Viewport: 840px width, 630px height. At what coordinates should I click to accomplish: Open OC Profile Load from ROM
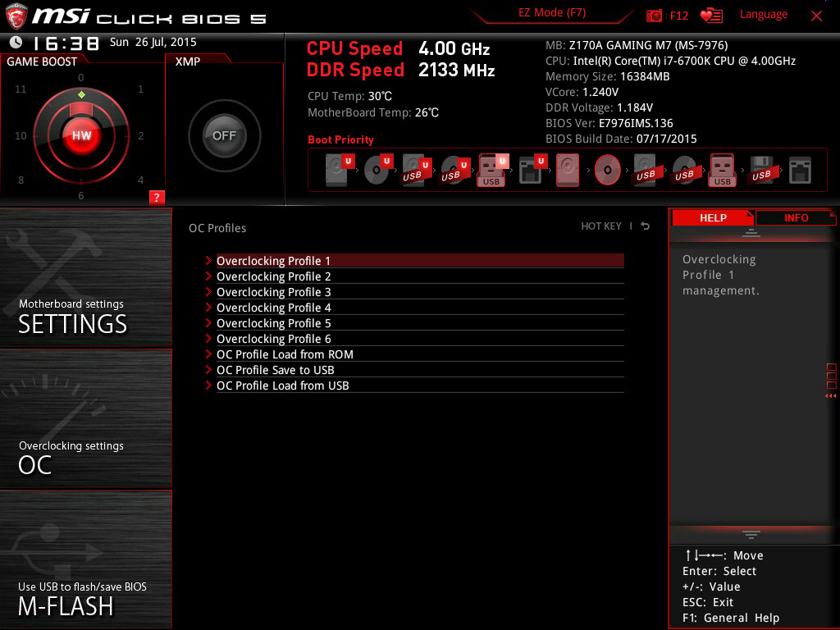(420, 354)
